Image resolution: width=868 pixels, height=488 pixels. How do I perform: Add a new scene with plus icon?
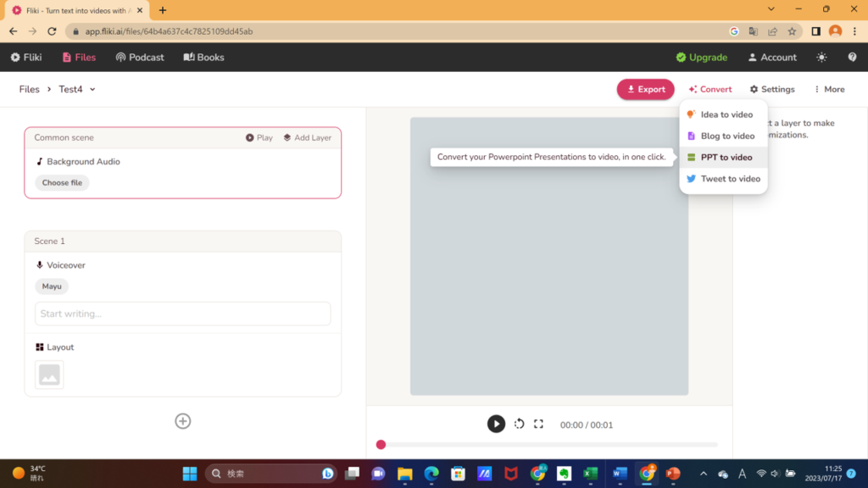pos(183,421)
